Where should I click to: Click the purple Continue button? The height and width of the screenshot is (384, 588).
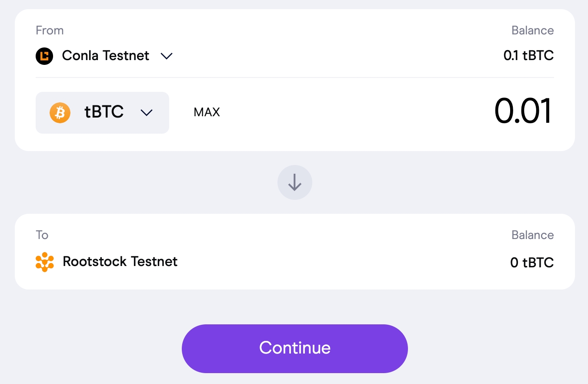click(294, 348)
